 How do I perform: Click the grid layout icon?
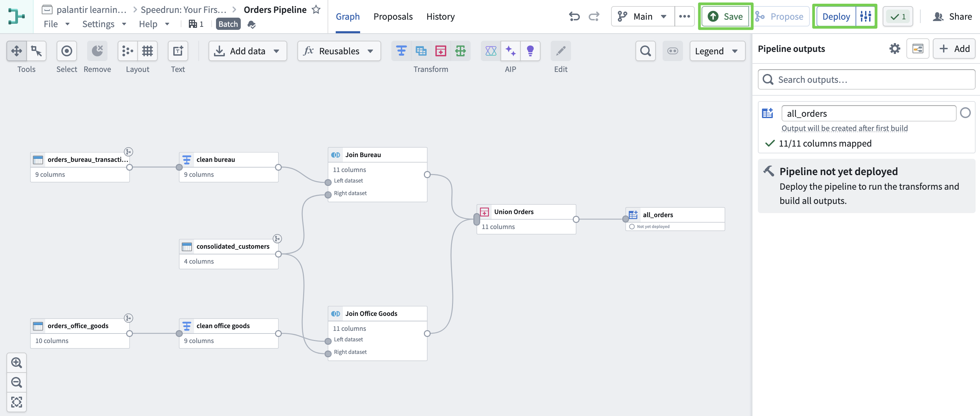point(147,51)
